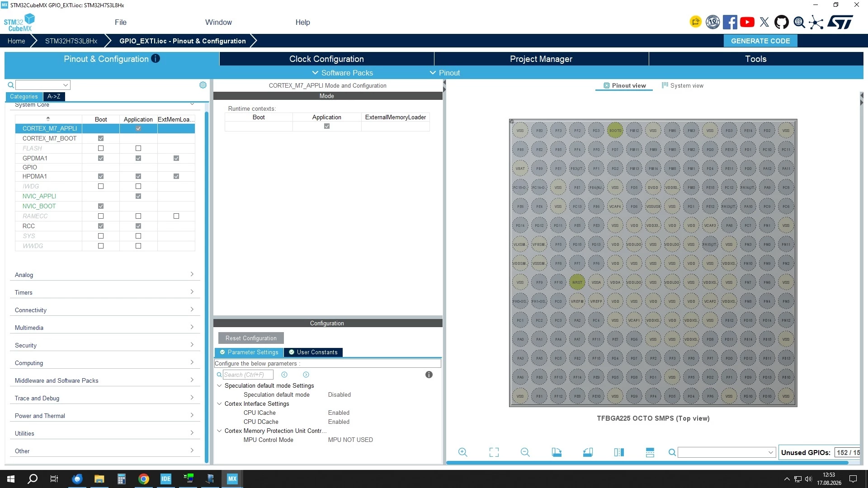Toggle FLASH Boot checkbox

[x=101, y=148]
